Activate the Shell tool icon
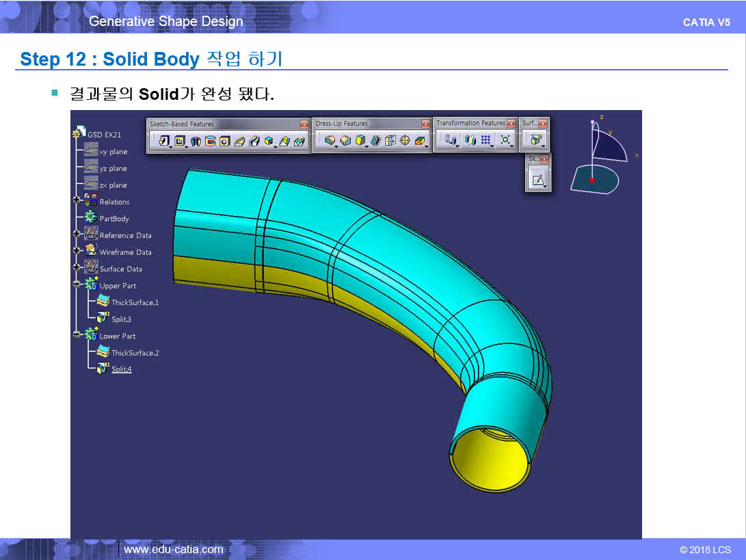This screenshot has width=746, height=560. [375, 141]
